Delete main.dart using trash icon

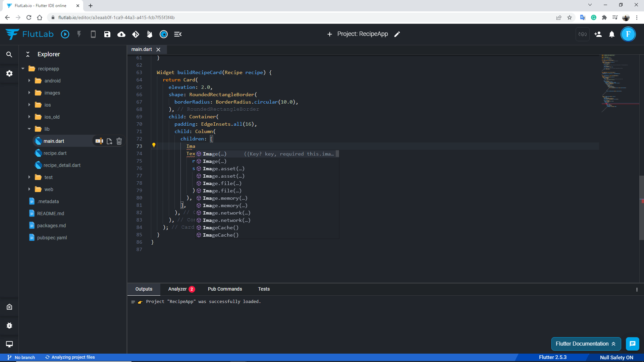pyautogui.click(x=119, y=141)
